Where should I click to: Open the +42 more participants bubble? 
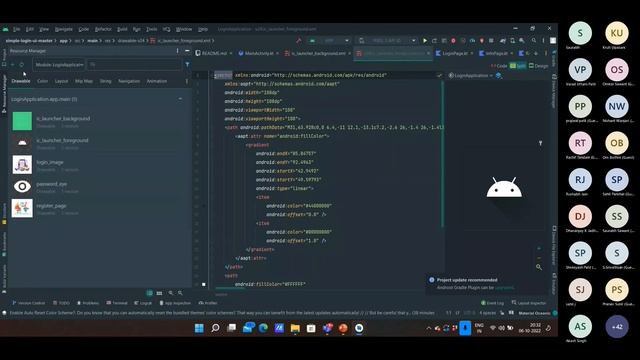coord(617,327)
